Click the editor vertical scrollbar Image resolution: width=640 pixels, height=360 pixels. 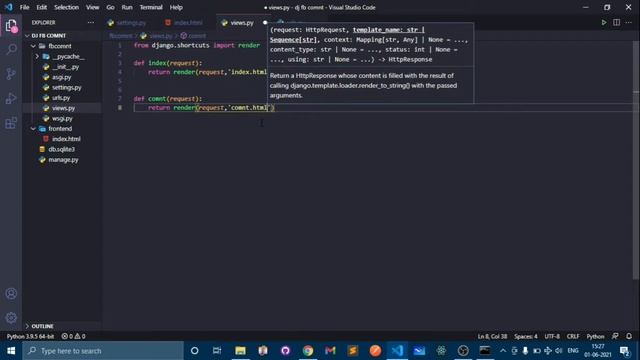click(x=636, y=160)
